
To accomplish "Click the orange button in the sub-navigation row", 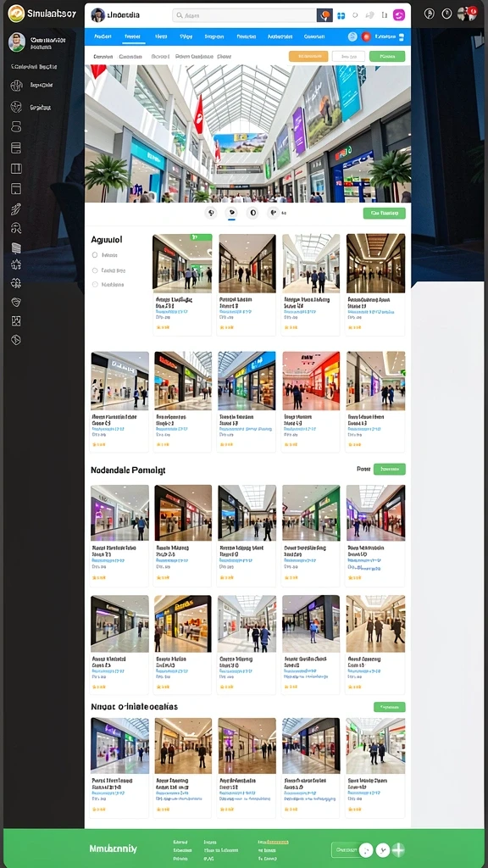I will 308,57.
